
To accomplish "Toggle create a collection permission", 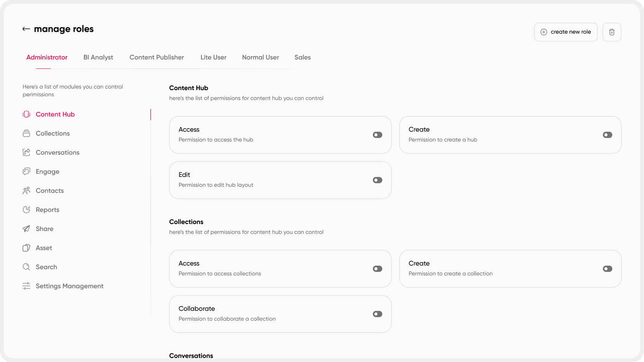I will [607, 269].
